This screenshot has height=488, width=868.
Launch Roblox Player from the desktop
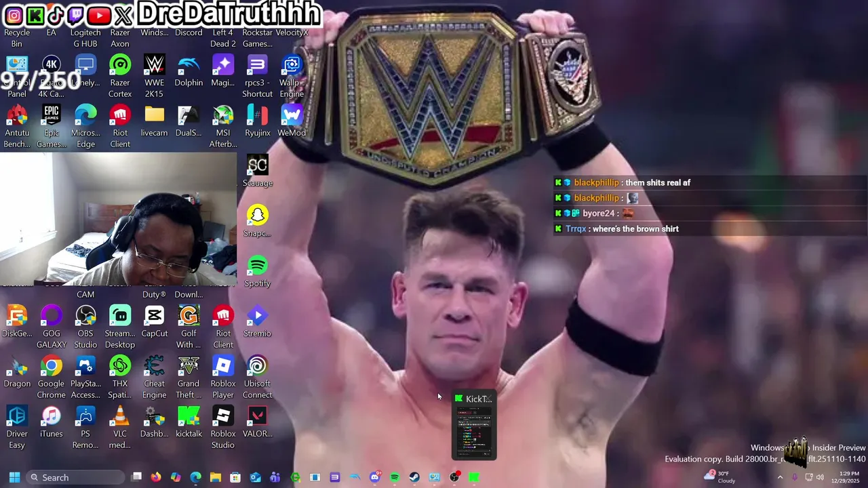point(223,377)
